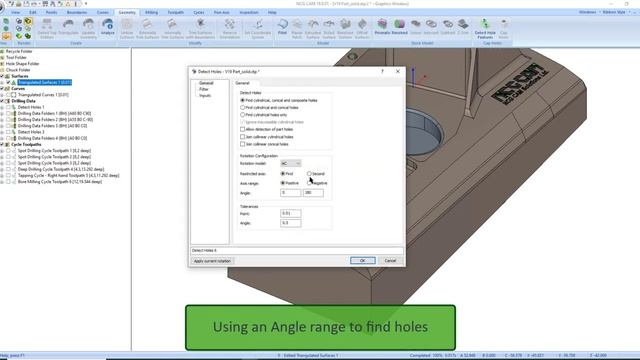Image resolution: width=640 pixels, height=360 pixels.
Task: Click the first Angle range input field
Action: point(291,193)
